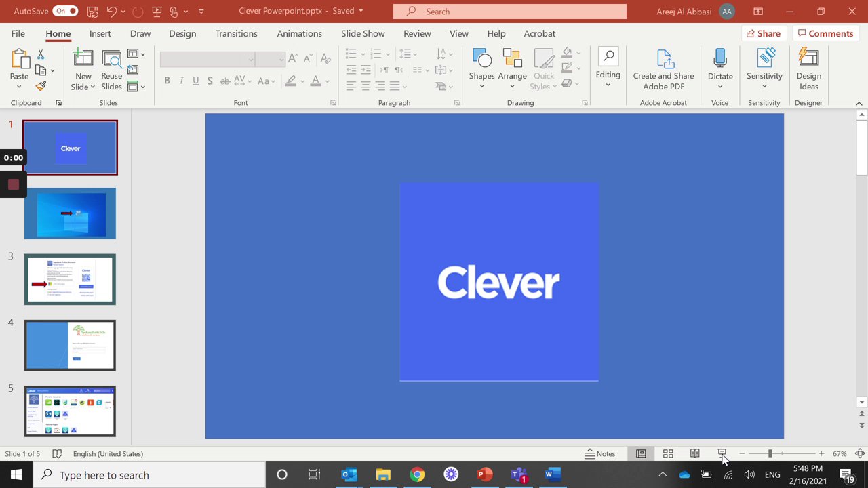Select the Animations tab
Screen dimensions: 868x488
point(299,33)
